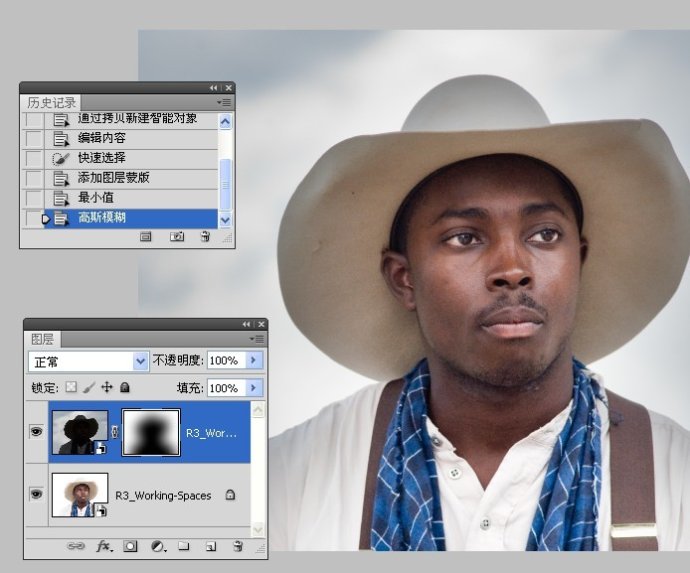Screen dimensions: 690x573
Task: Lock image pixels brush icon
Action: (89, 388)
